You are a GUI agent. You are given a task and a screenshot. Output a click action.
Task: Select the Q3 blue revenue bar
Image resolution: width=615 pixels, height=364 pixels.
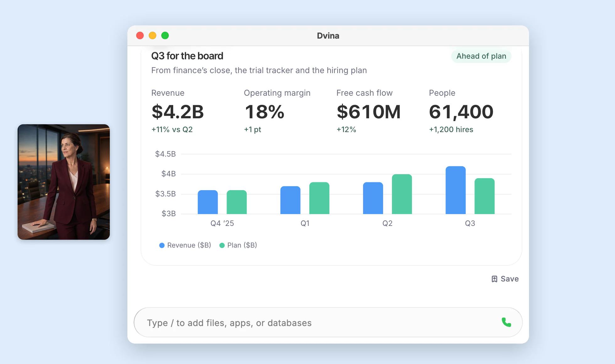[456, 190]
